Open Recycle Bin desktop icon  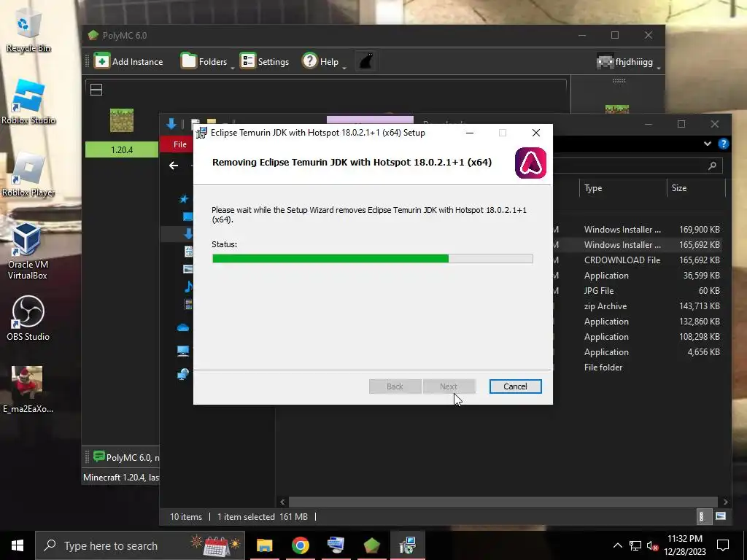[x=28, y=32]
